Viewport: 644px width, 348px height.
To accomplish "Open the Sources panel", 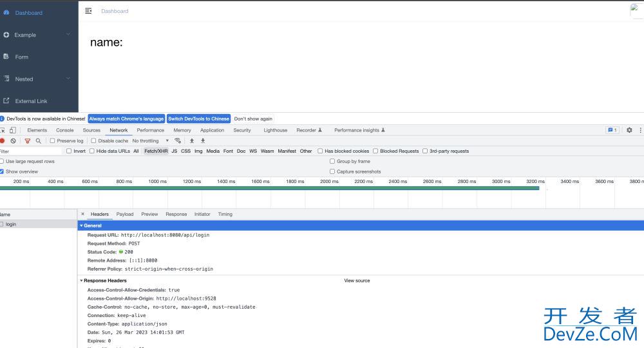I will (91, 130).
